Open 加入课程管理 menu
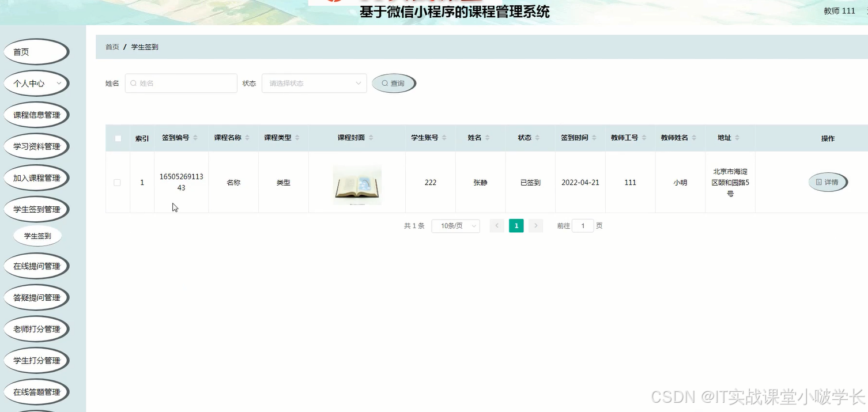This screenshot has width=868, height=412. pyautogui.click(x=36, y=178)
